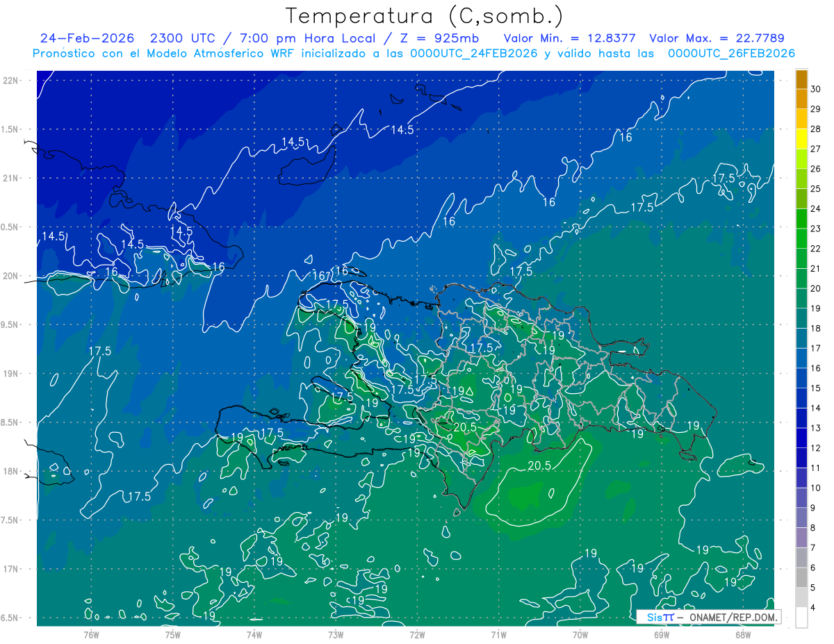This screenshot has height=644, width=834.
Task: Click the color scale label '9'
Action: click(813, 508)
